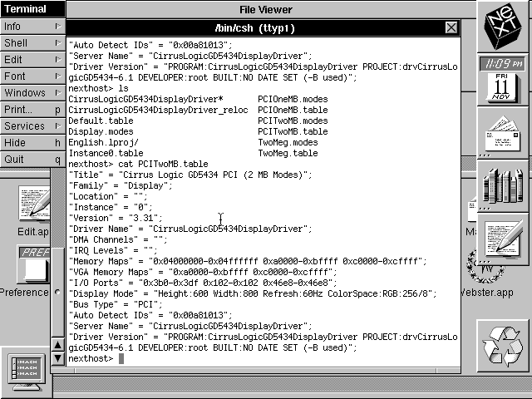Click "Default.table" in ls output
The width and height of the screenshot is (532, 399).
coord(101,121)
